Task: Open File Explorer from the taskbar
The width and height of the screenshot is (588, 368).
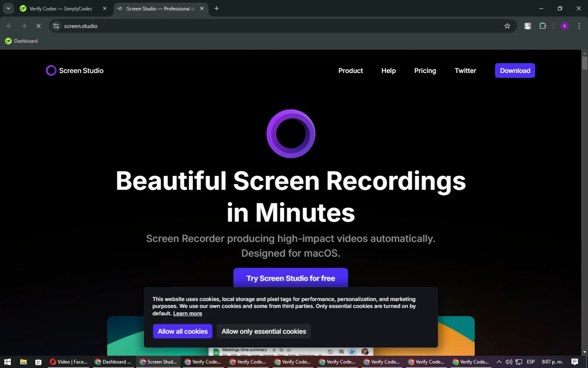Action: point(23,362)
